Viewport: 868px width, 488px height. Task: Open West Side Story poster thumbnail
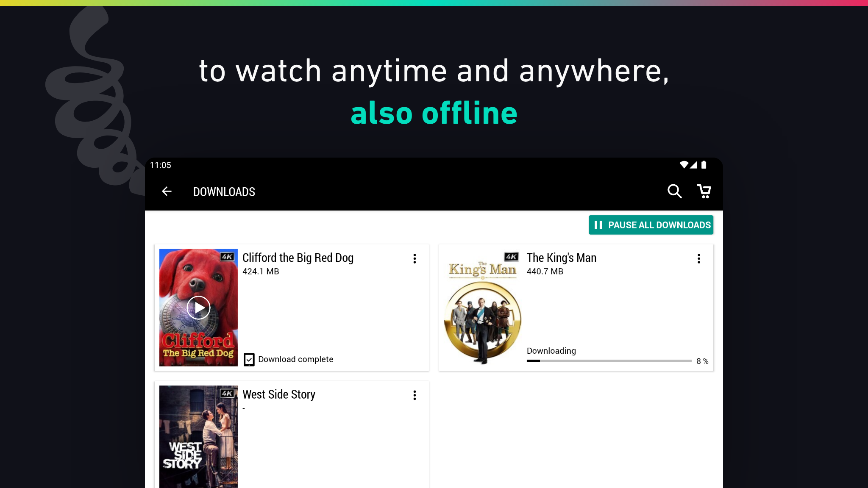click(198, 437)
